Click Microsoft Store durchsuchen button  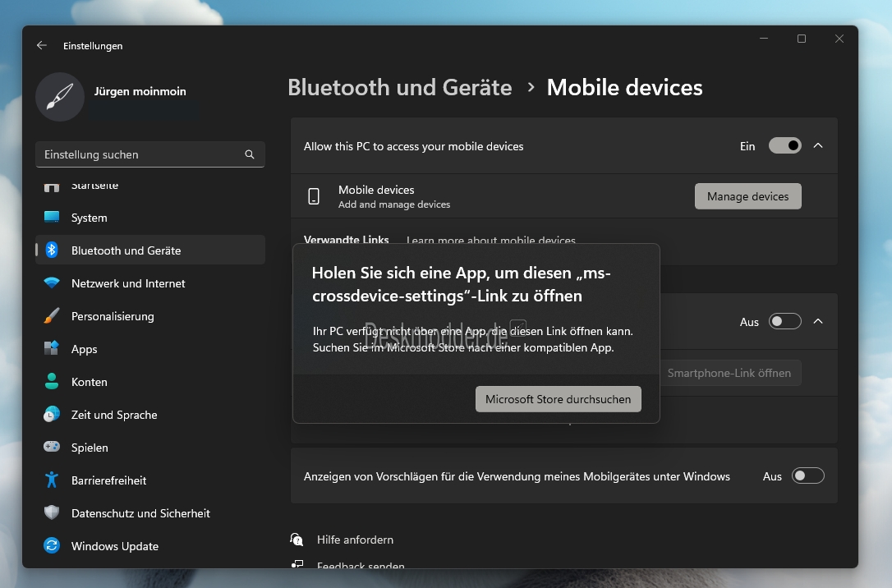point(558,399)
